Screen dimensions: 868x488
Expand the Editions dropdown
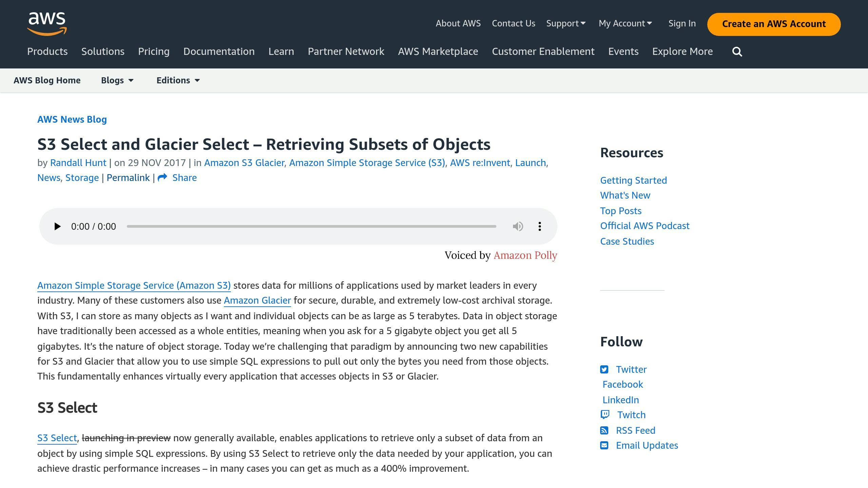(x=178, y=80)
